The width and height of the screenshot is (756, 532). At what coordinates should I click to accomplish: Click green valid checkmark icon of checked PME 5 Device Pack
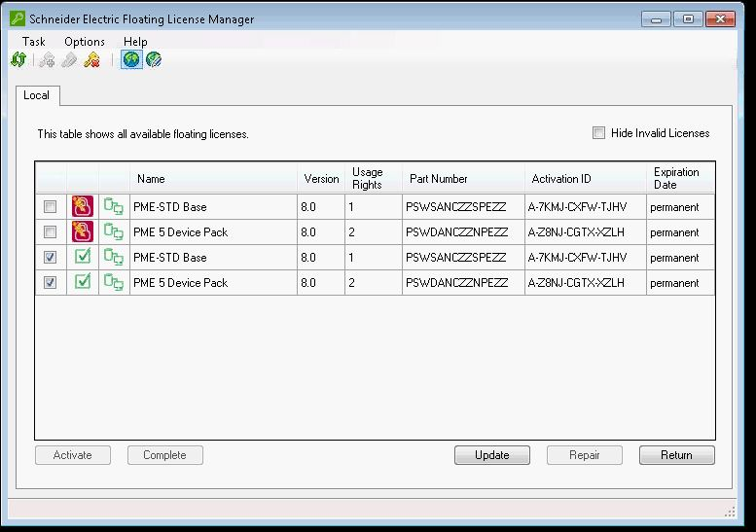coord(83,281)
